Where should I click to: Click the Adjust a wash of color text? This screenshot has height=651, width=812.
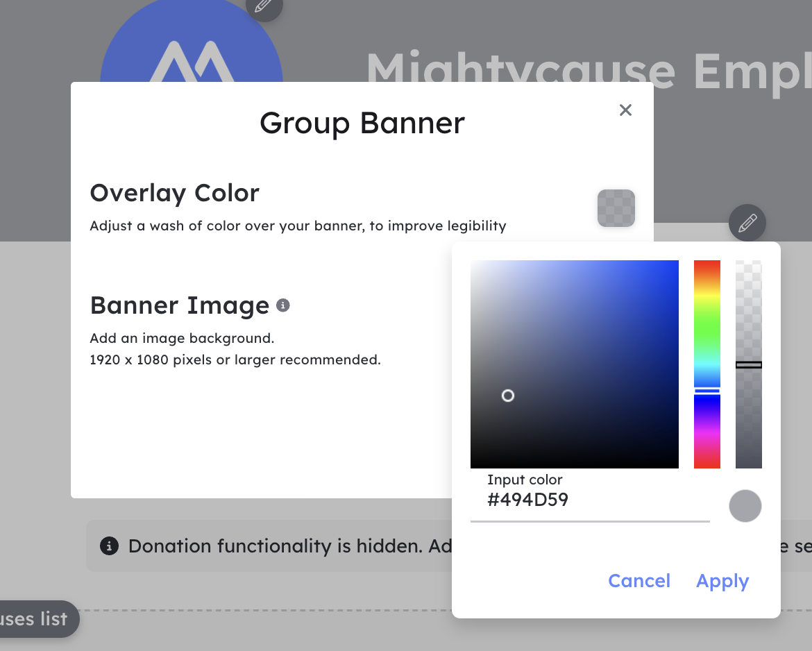[298, 226]
